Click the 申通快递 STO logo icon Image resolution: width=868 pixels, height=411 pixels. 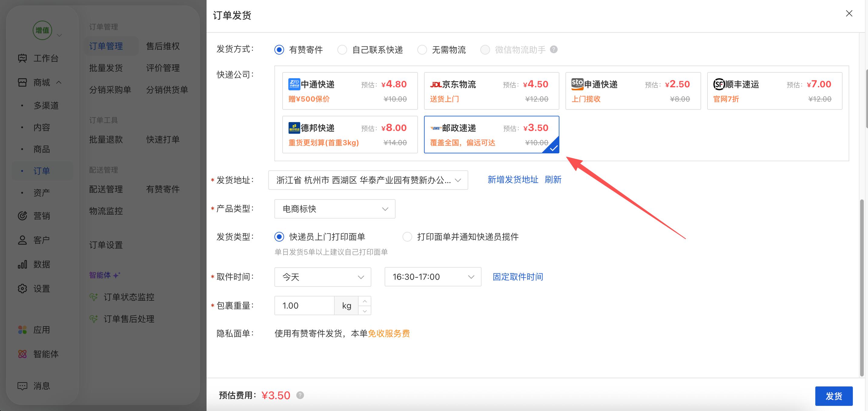(x=577, y=84)
